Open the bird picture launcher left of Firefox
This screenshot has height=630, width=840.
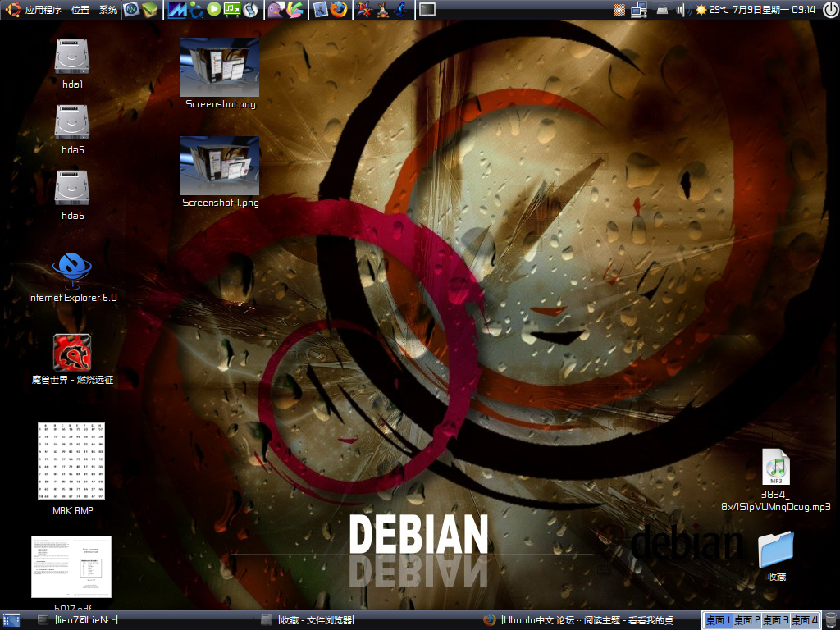pyautogui.click(x=321, y=10)
